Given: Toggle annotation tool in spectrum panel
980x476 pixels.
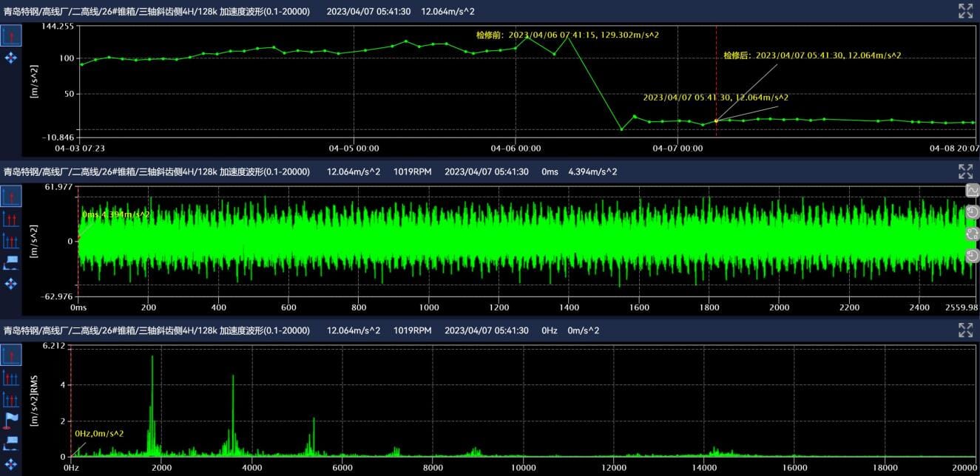Looking at the screenshot, I should (x=10, y=443).
